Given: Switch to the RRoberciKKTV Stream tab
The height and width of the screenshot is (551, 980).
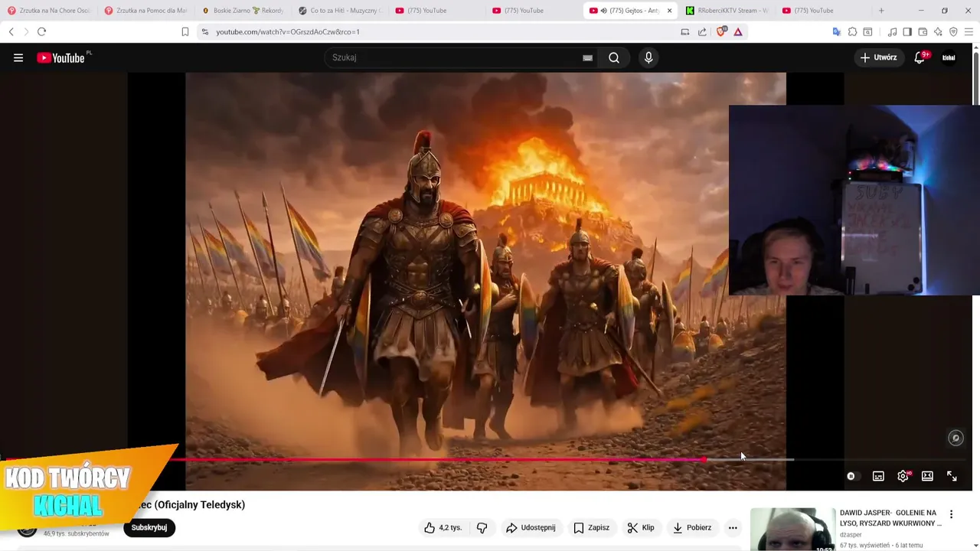Looking at the screenshot, I should [x=727, y=11].
